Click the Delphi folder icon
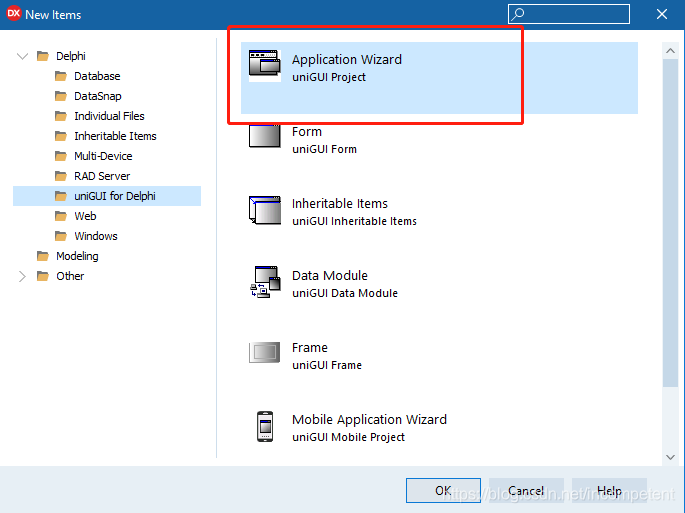This screenshot has width=685, height=513. [43, 56]
